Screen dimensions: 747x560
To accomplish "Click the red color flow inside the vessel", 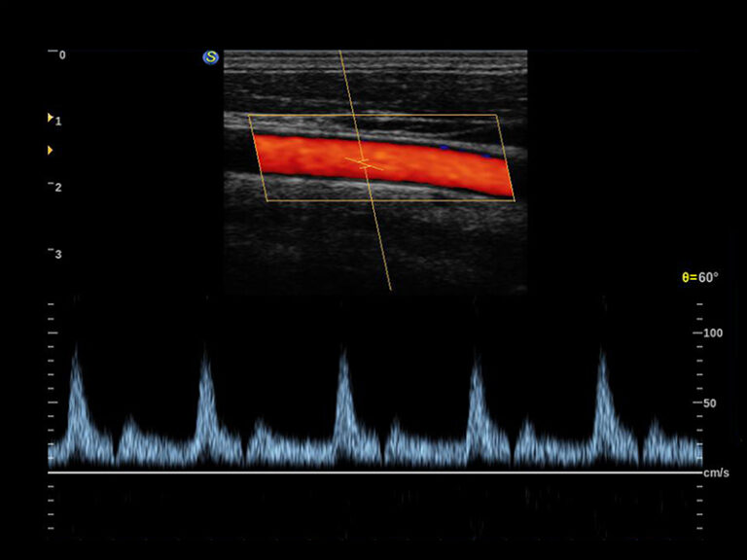I will 311,157.
